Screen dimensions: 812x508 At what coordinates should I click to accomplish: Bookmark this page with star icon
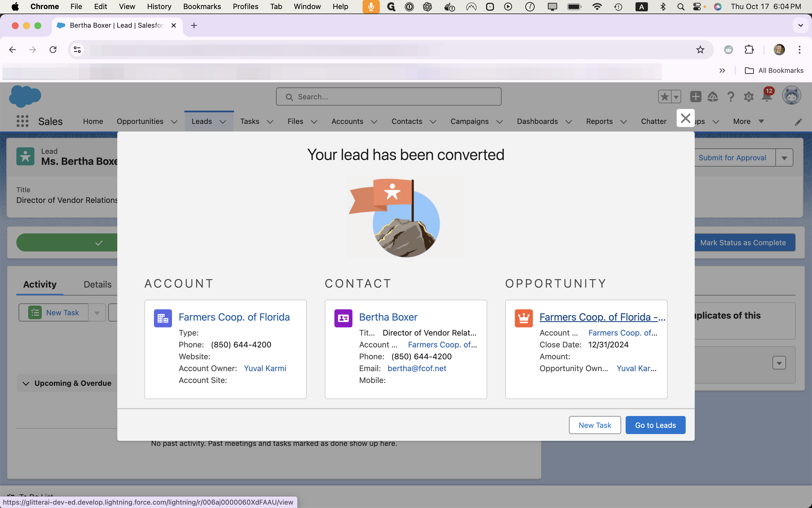pos(700,50)
